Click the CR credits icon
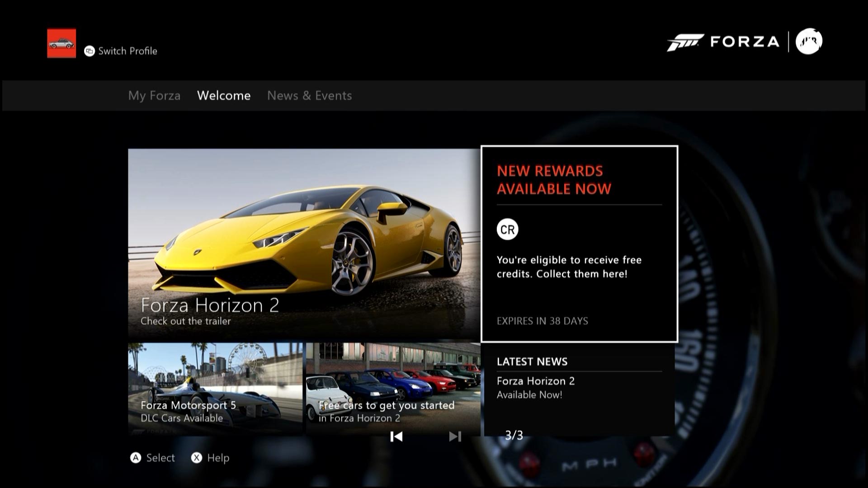This screenshot has height=488, width=868. tap(507, 230)
